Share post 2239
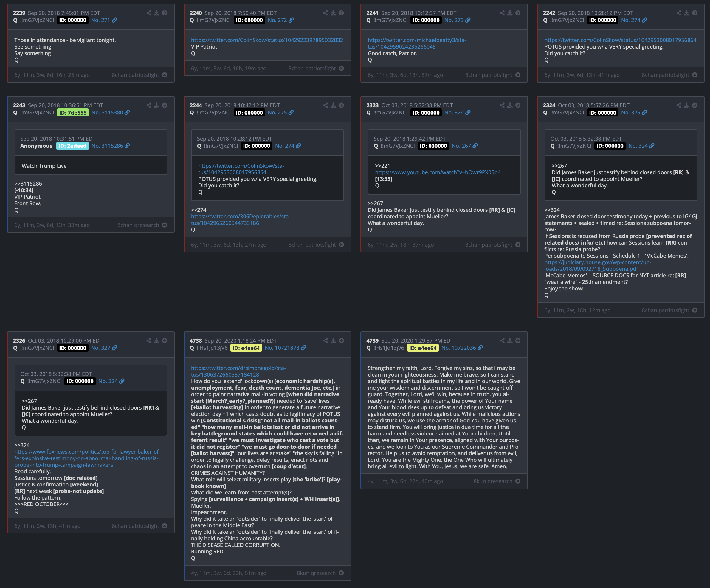This screenshot has height=588, width=710. click(x=149, y=13)
